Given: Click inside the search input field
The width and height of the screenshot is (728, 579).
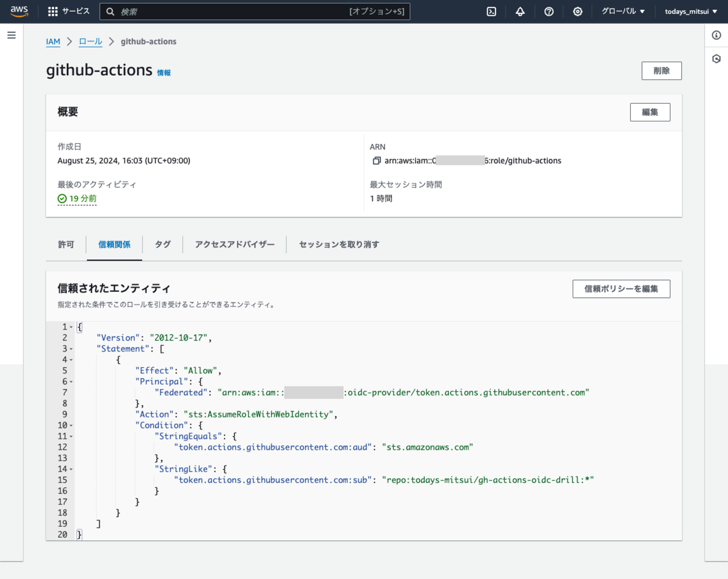Looking at the screenshot, I should [255, 11].
